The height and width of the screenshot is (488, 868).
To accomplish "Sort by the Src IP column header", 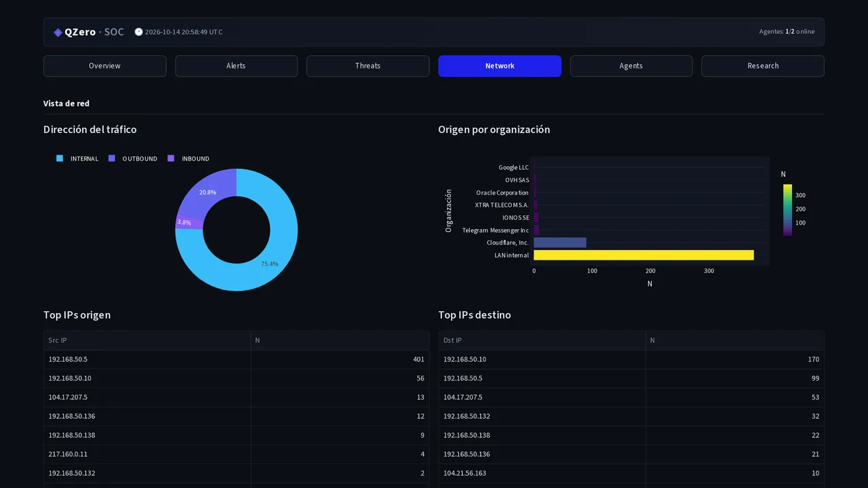I will click(147, 340).
